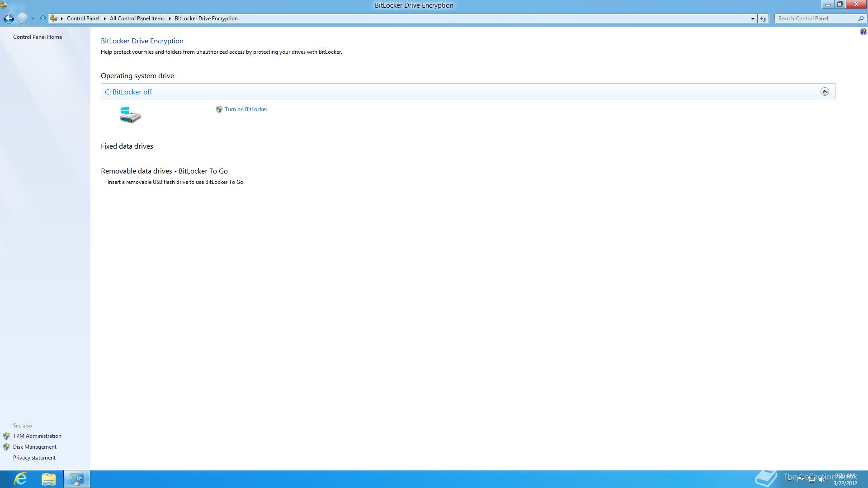Image resolution: width=868 pixels, height=488 pixels.
Task: Open Internet Explorer from the taskbar
Action: tap(21, 479)
